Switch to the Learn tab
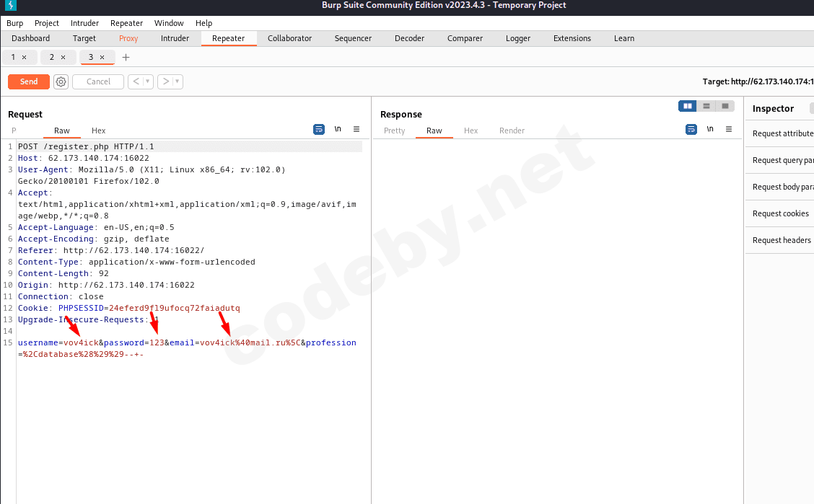Screen dimensions: 814x504 (624, 38)
